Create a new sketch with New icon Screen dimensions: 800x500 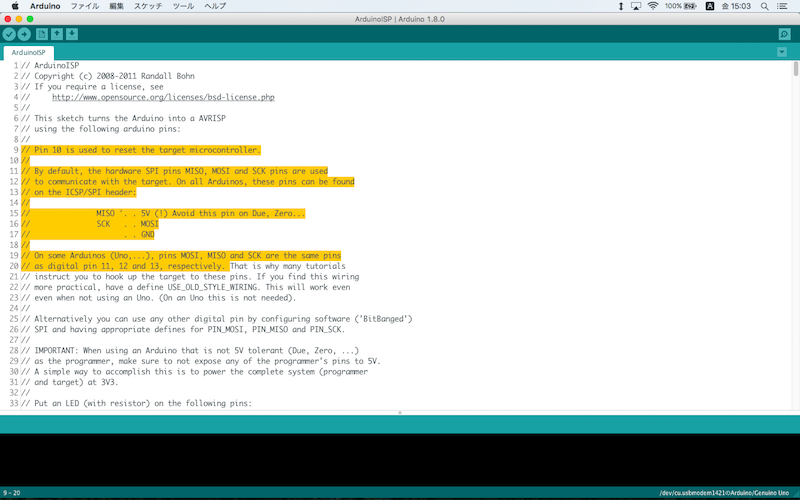[x=42, y=34]
